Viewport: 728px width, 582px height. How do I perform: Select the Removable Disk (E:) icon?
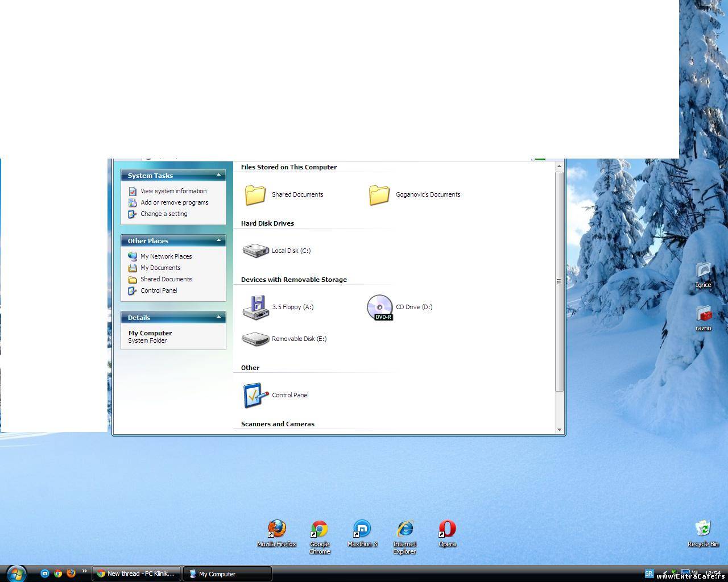[255, 339]
